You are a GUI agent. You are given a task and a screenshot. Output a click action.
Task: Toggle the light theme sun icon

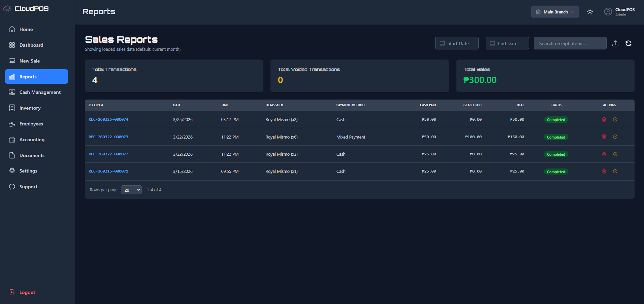point(590,12)
